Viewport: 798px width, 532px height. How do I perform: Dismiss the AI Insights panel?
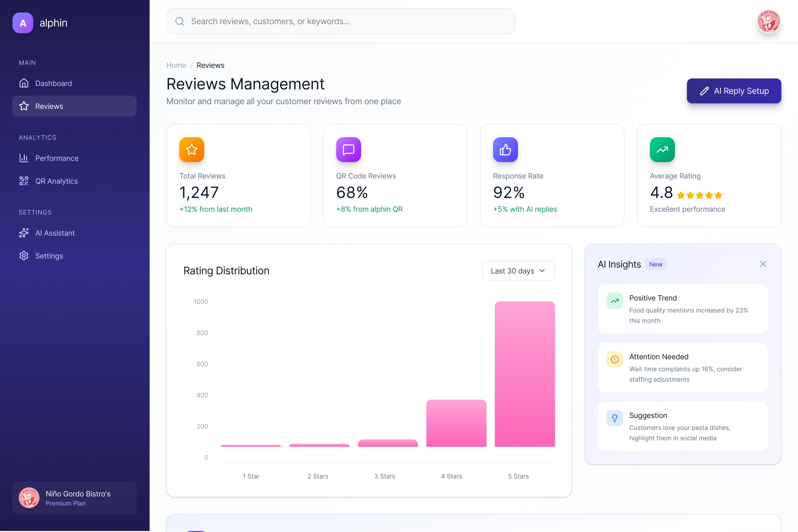tap(763, 264)
